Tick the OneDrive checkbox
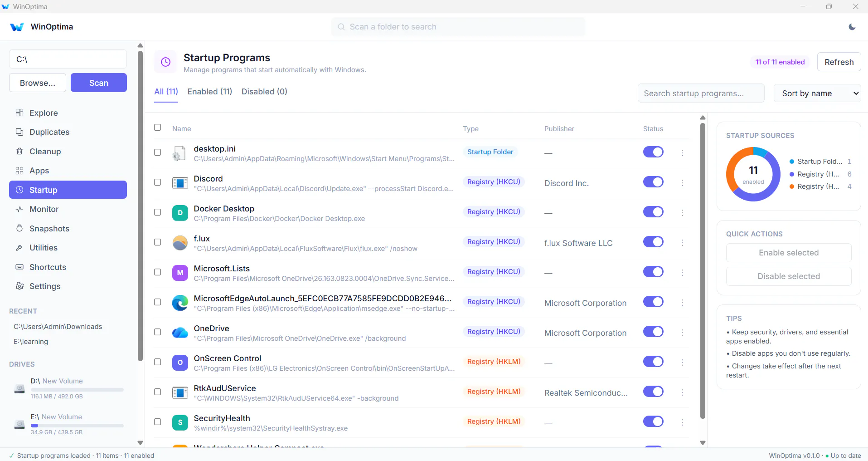Image resolution: width=868 pixels, height=461 pixels. tap(157, 332)
